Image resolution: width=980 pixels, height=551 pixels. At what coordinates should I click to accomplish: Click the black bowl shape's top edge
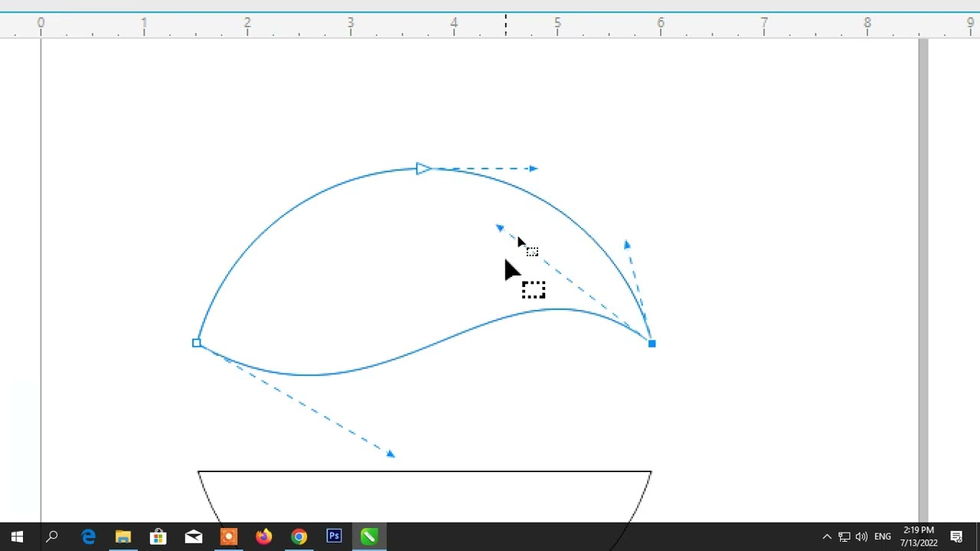pyautogui.click(x=424, y=471)
